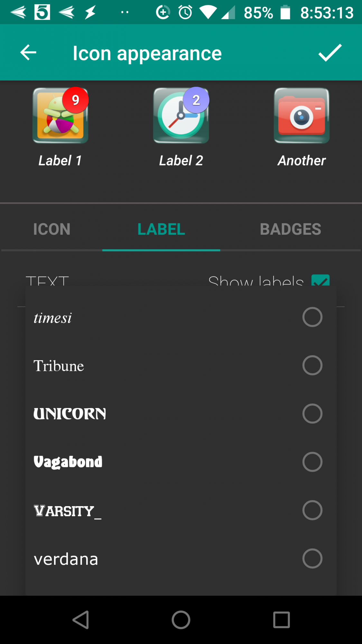Viewport: 362px width, 644px height.
Task: Choose the Tribune font radio button
Action: pos(312,365)
